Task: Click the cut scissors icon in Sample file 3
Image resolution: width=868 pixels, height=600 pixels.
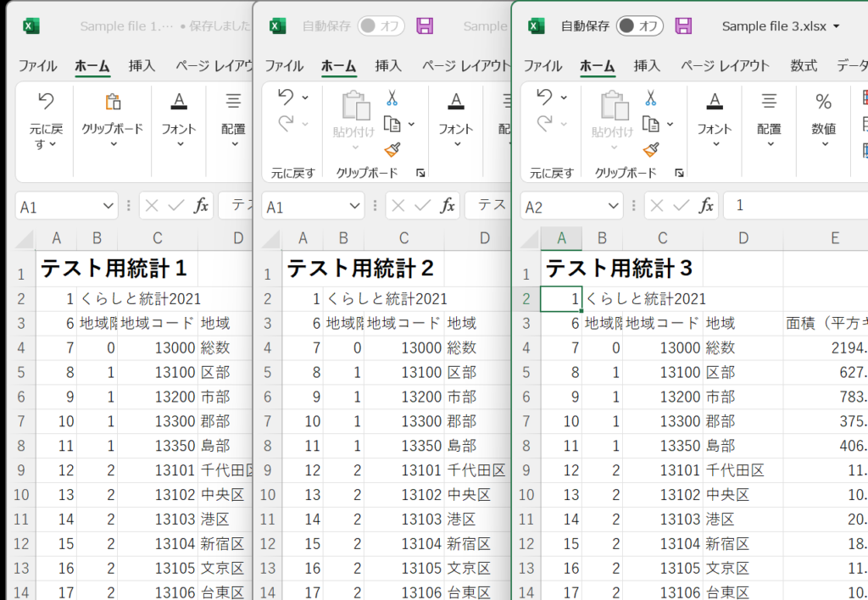Action: coord(650,98)
